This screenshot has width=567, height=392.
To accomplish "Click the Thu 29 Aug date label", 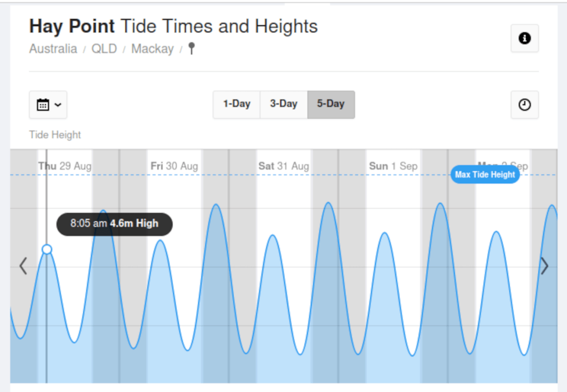I will coord(65,166).
